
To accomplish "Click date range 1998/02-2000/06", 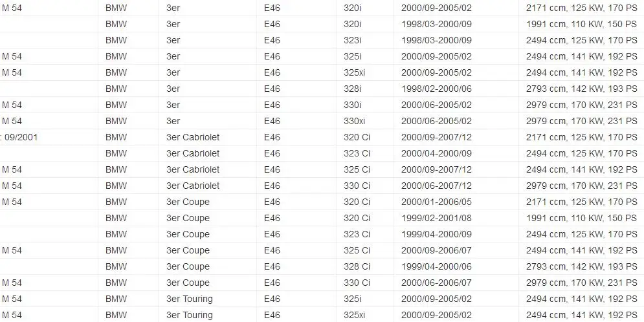I will 436,89.
